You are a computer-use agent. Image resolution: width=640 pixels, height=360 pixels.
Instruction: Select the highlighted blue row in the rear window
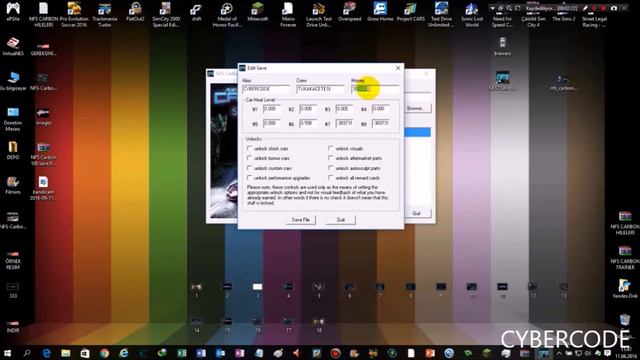(x=417, y=132)
